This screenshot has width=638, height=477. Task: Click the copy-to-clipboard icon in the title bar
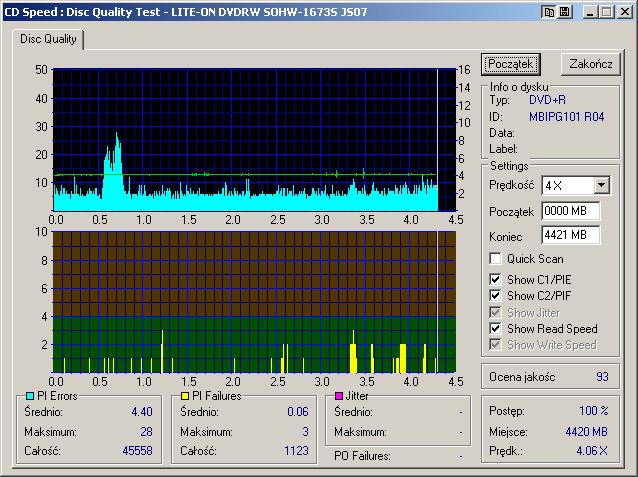coord(549,12)
